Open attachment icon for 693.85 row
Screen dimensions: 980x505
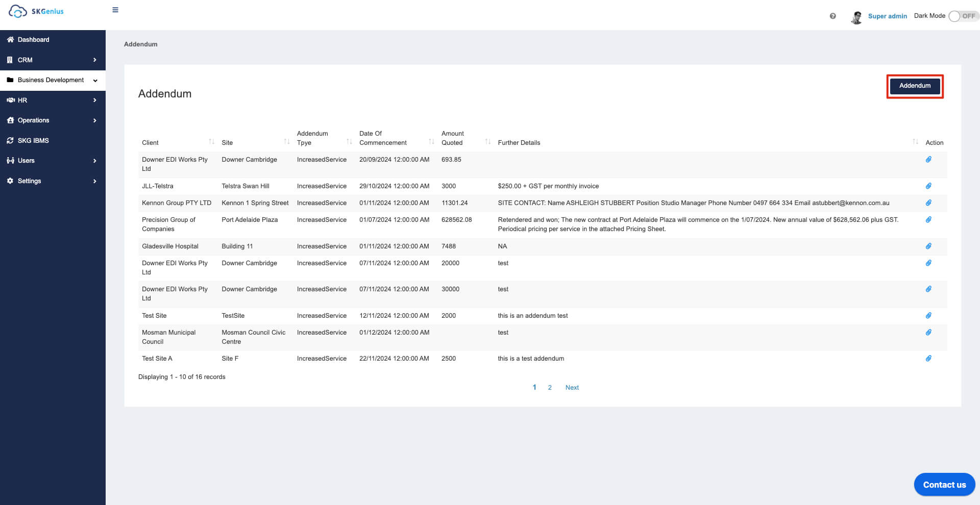(x=928, y=160)
